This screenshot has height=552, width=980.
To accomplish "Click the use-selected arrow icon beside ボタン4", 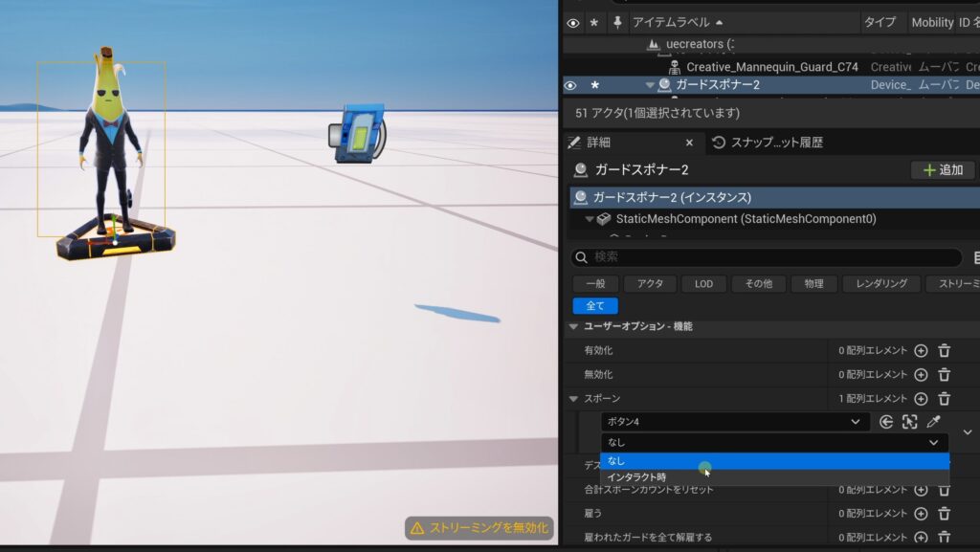I will click(886, 422).
